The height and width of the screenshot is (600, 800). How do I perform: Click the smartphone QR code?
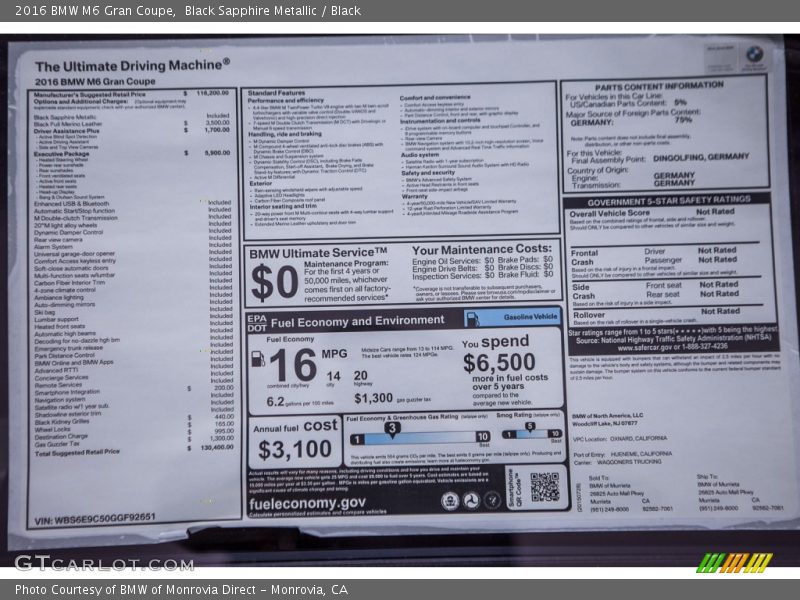tap(544, 487)
